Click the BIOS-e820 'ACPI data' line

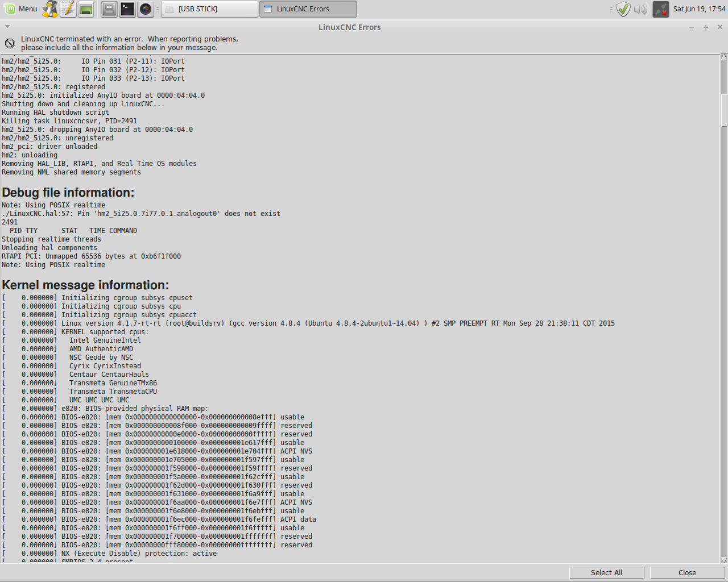pos(159,519)
